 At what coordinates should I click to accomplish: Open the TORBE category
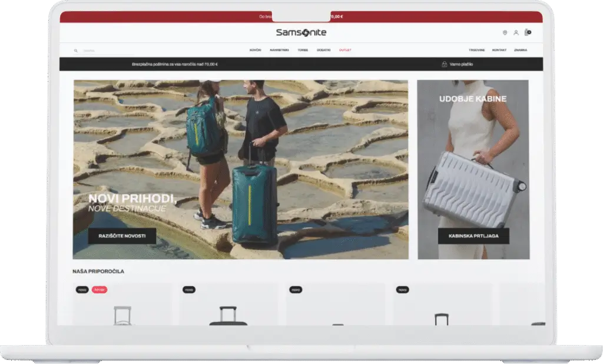point(303,51)
